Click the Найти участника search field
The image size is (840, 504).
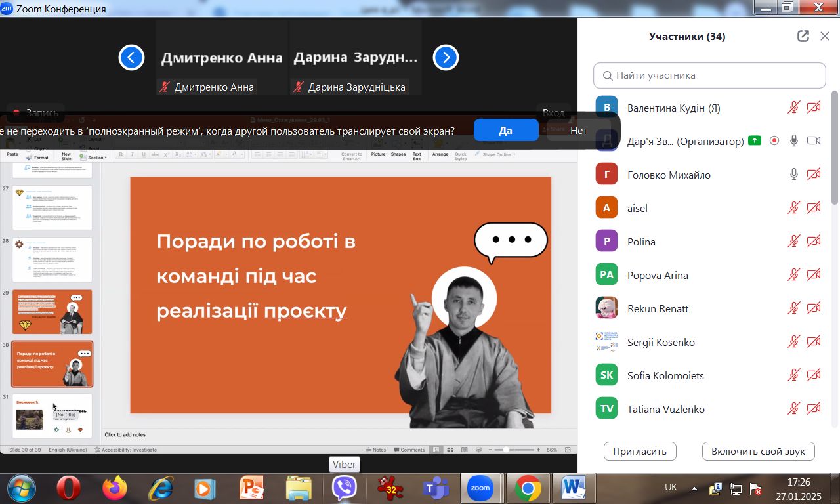pos(709,75)
